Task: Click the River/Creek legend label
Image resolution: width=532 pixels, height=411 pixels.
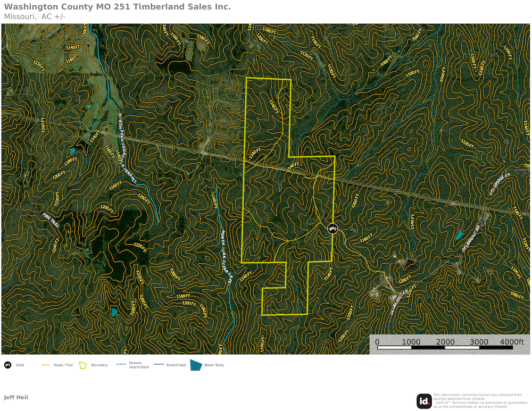Action: 177,365
